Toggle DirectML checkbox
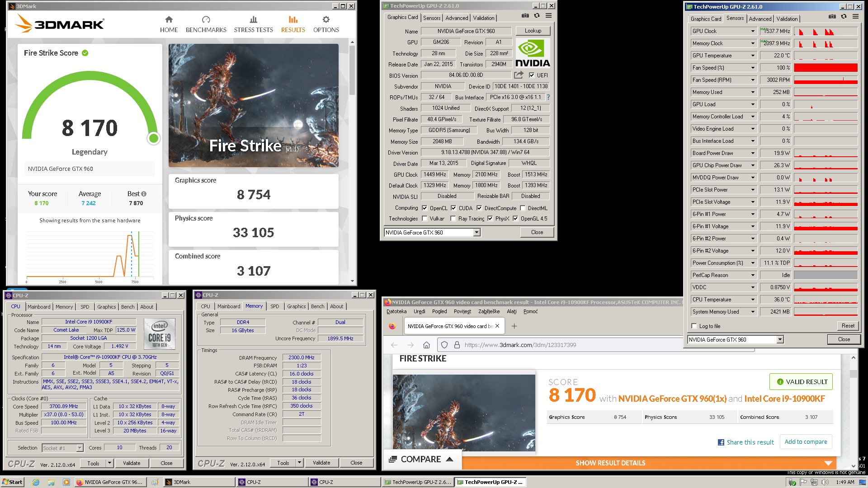Screen dimensions: 868x488 (523, 208)
